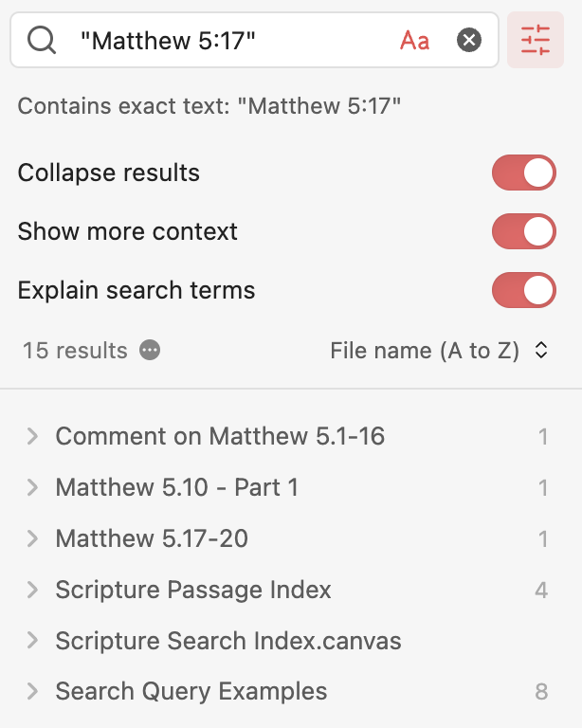Click the 8 match count for Search Query Examples

(x=541, y=692)
